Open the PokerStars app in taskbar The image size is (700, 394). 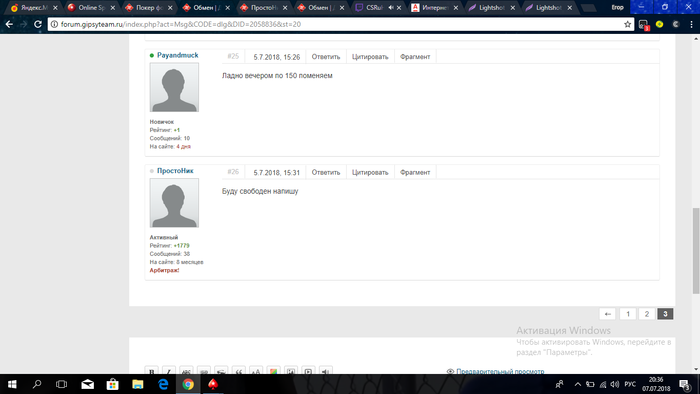[213, 384]
